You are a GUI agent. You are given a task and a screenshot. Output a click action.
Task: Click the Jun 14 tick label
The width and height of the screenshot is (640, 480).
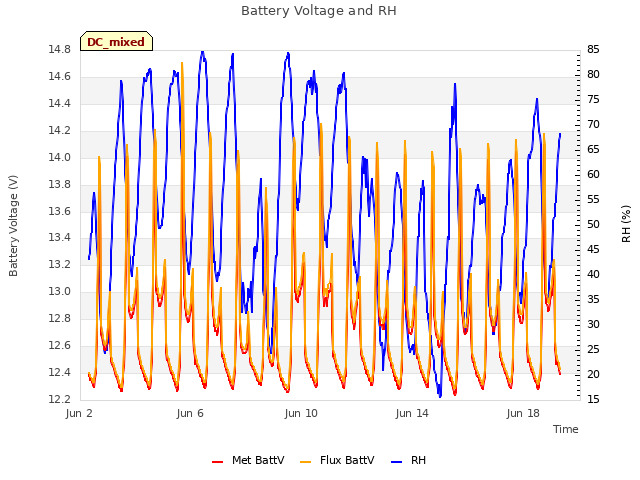[412, 413]
